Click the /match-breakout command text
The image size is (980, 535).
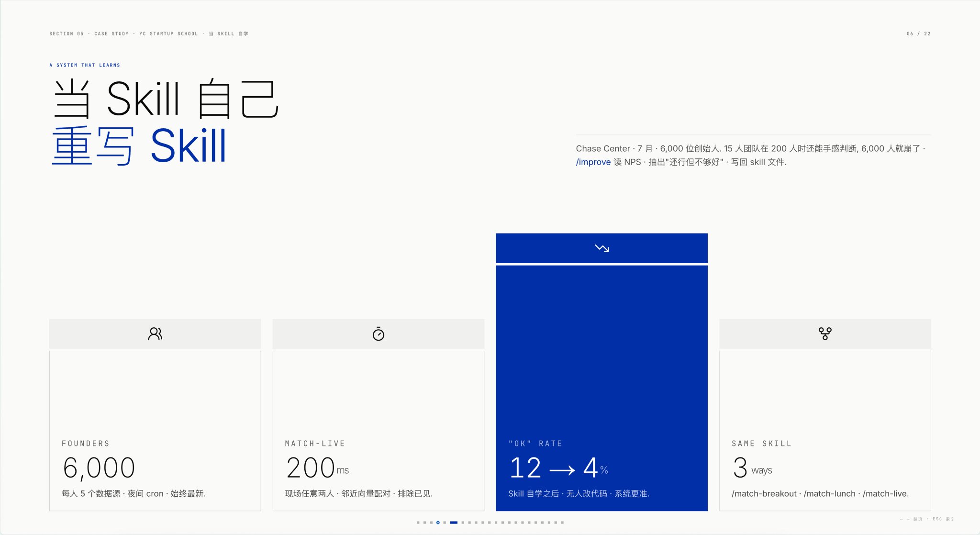[764, 493]
